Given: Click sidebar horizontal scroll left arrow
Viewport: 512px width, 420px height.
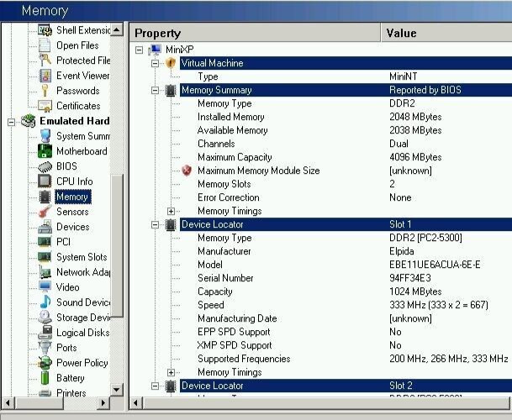Looking at the screenshot, I should pyautogui.click(x=8, y=402).
